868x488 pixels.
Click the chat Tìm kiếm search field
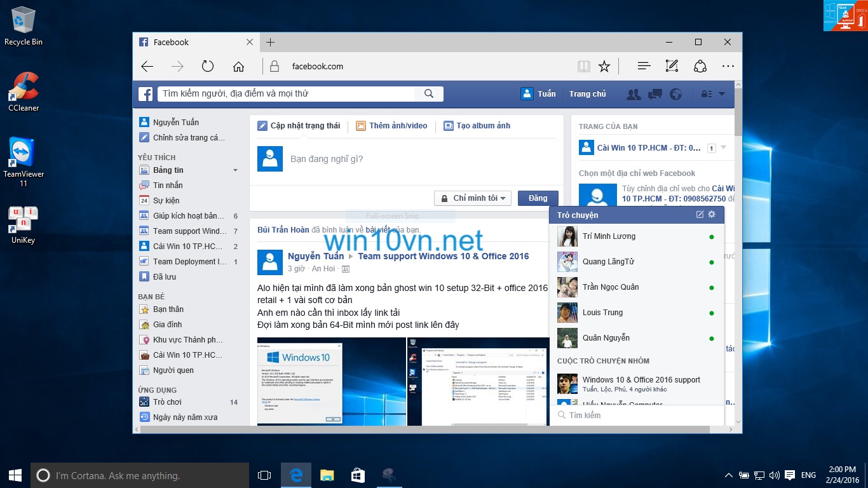637,416
